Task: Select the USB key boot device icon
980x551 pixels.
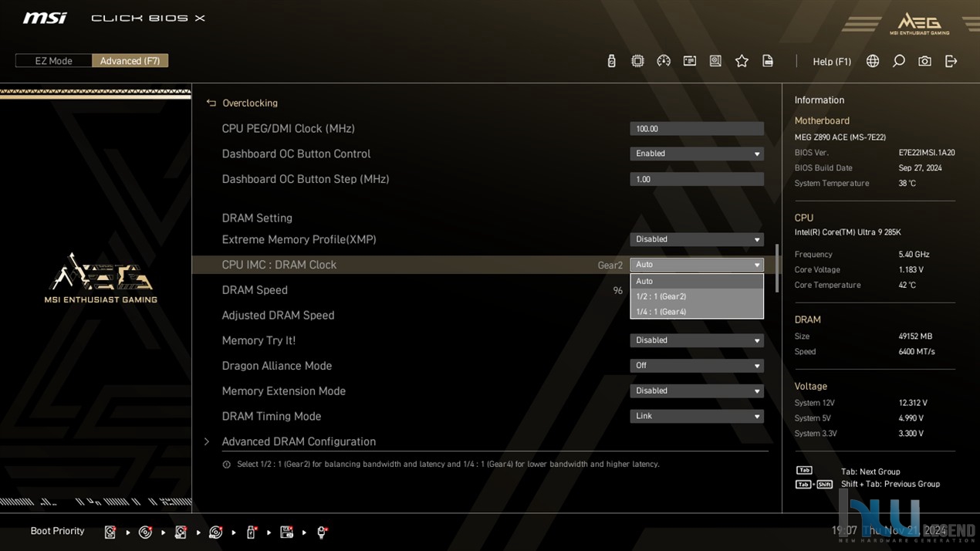Action: [x=251, y=532]
